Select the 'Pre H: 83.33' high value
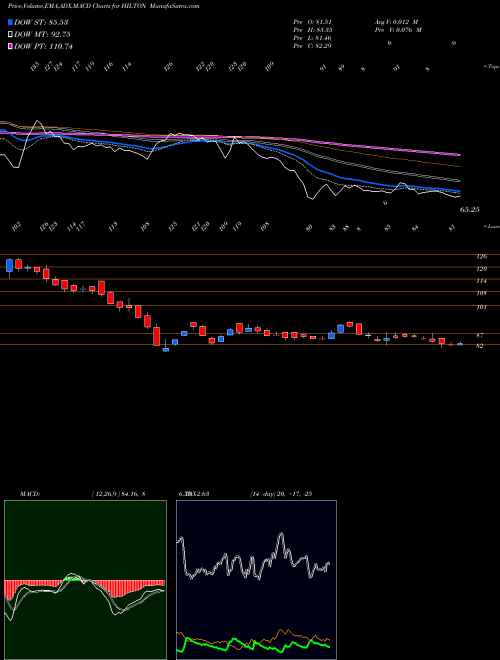 pyautogui.click(x=312, y=30)
